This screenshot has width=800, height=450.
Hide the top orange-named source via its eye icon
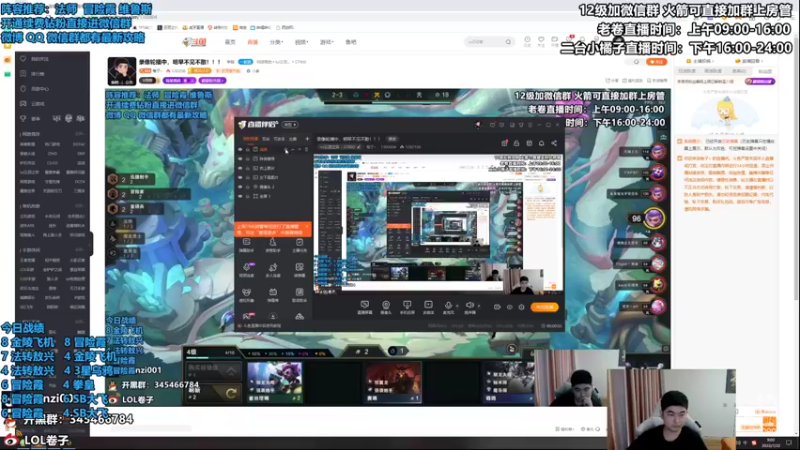240,149
